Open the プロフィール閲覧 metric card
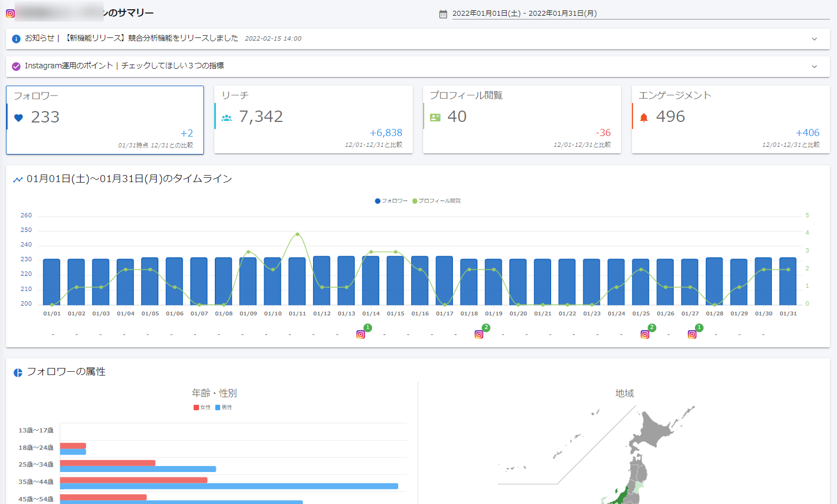 tap(522, 120)
